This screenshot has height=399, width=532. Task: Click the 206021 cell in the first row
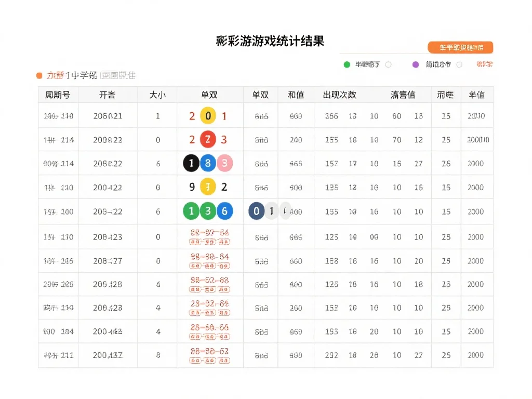(108, 116)
